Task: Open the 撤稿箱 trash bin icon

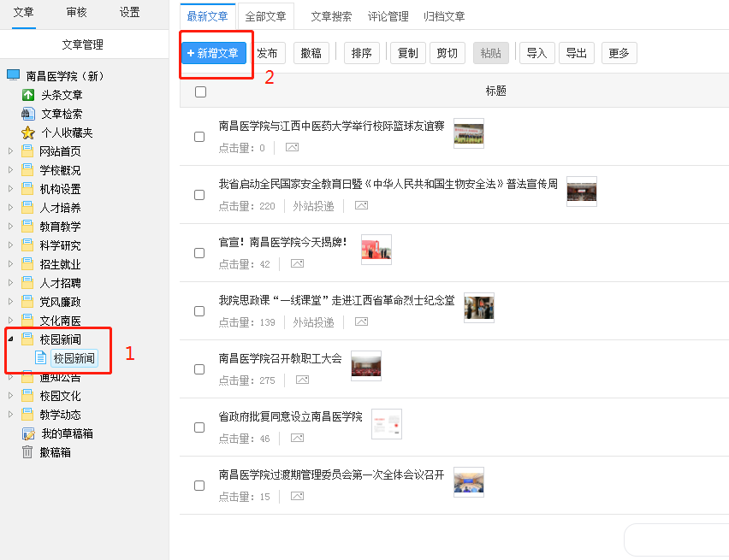Action: 27,452
